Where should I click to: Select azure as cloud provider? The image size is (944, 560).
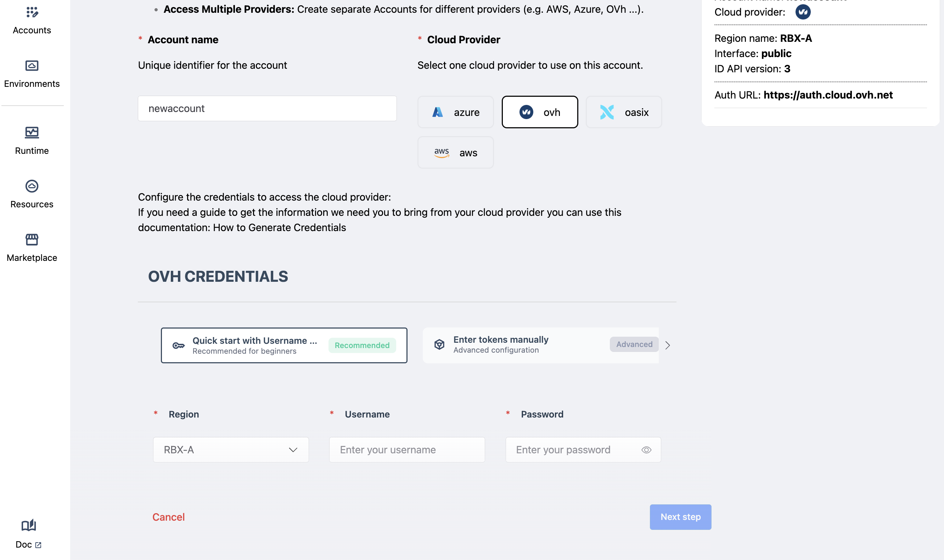tap(455, 112)
